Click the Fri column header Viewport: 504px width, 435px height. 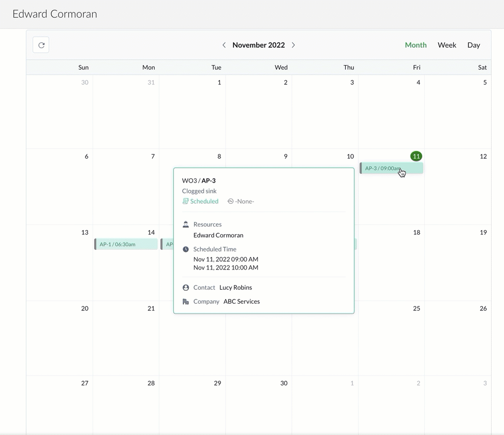(x=417, y=67)
